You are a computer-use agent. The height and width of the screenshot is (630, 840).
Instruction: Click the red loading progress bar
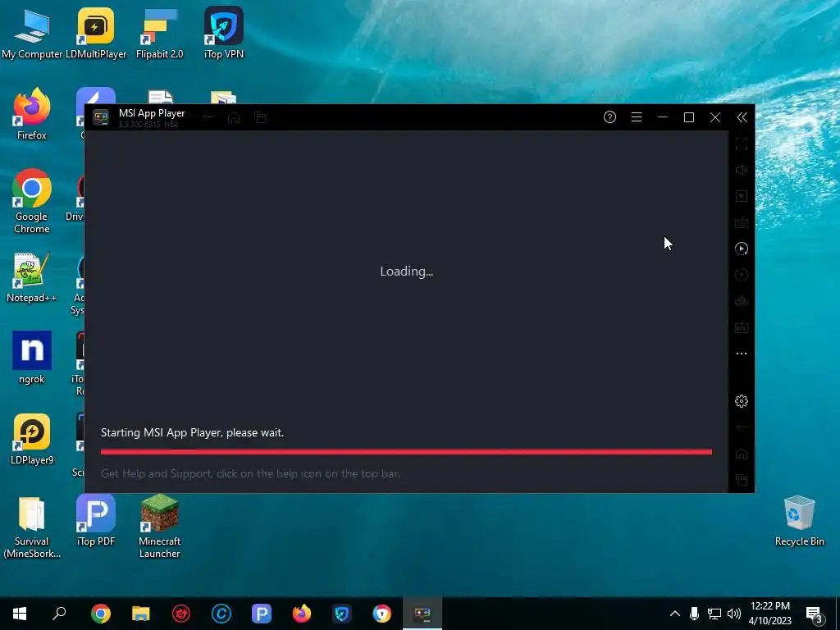coord(406,452)
